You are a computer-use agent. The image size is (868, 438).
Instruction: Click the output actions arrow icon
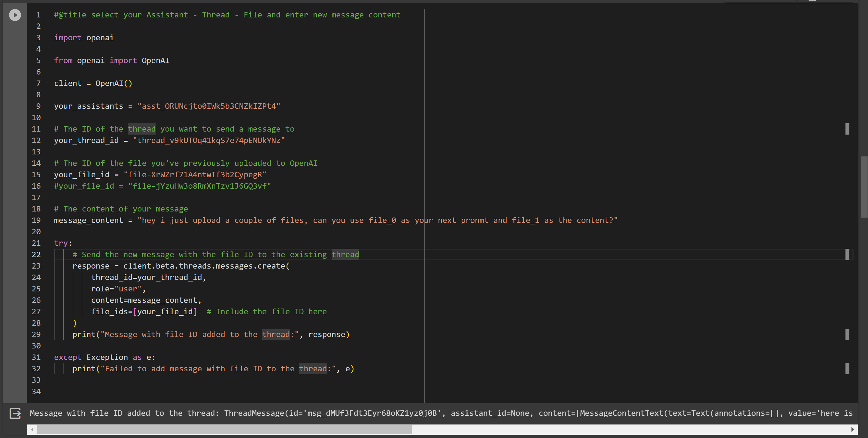tap(15, 413)
